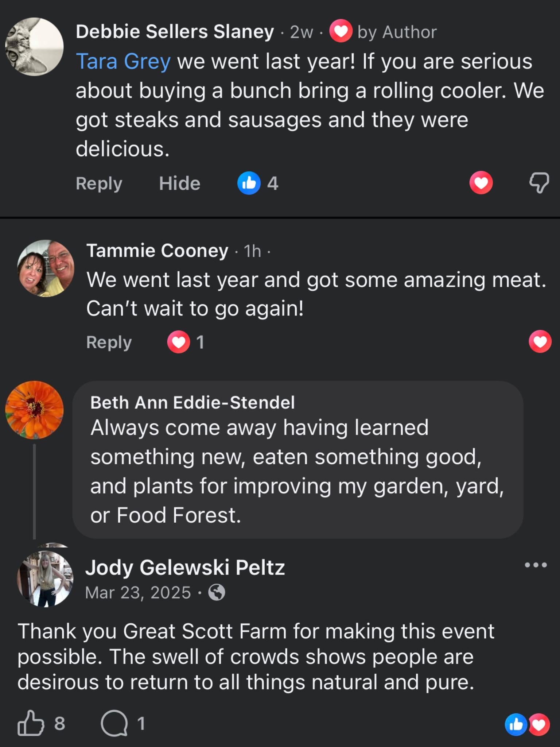
Task: Tap the thumbs-down icon on Debbie's comment
Action: click(x=539, y=183)
